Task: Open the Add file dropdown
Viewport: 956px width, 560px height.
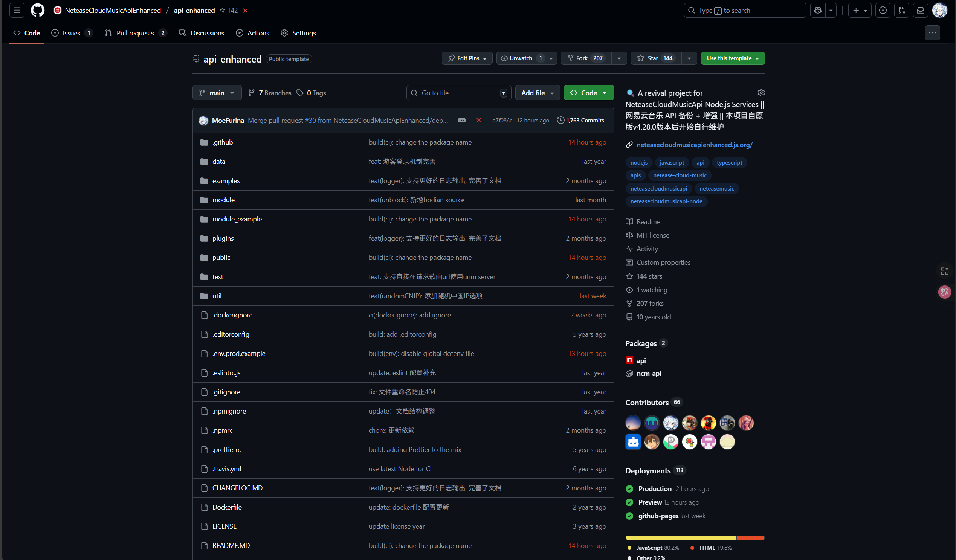Action: click(x=537, y=93)
